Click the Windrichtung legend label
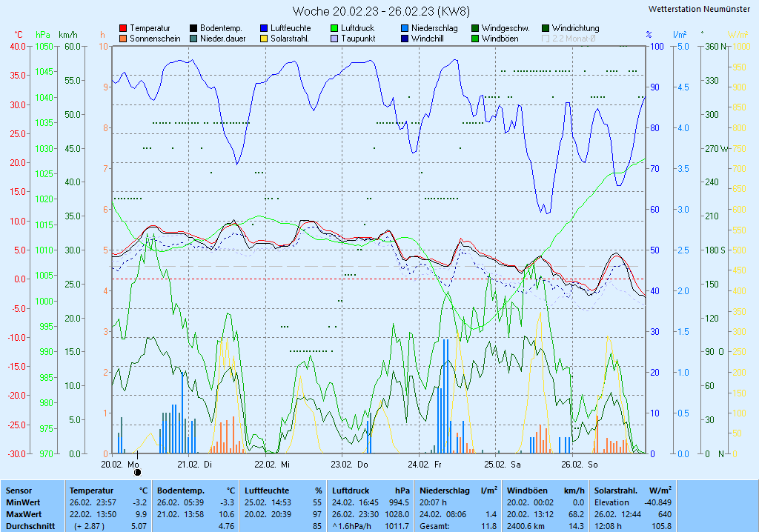Viewport: 759px width, 532px height. tap(575, 29)
